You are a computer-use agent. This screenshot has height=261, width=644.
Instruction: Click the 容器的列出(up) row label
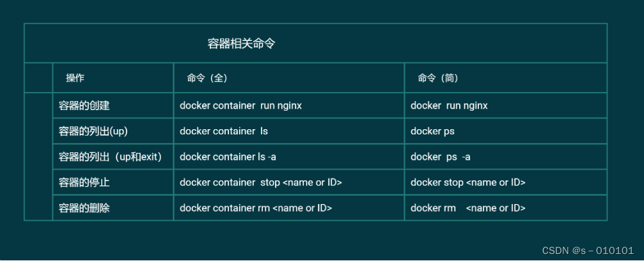(93, 131)
